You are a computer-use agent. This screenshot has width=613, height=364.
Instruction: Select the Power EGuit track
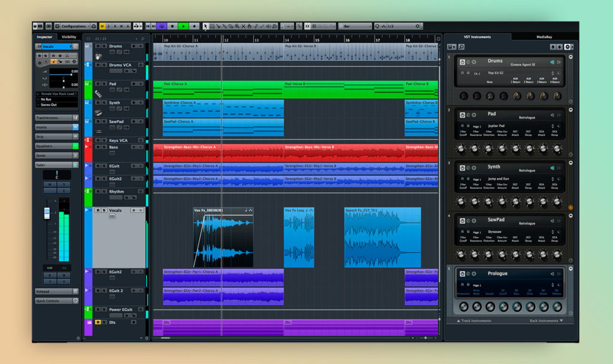[120, 310]
